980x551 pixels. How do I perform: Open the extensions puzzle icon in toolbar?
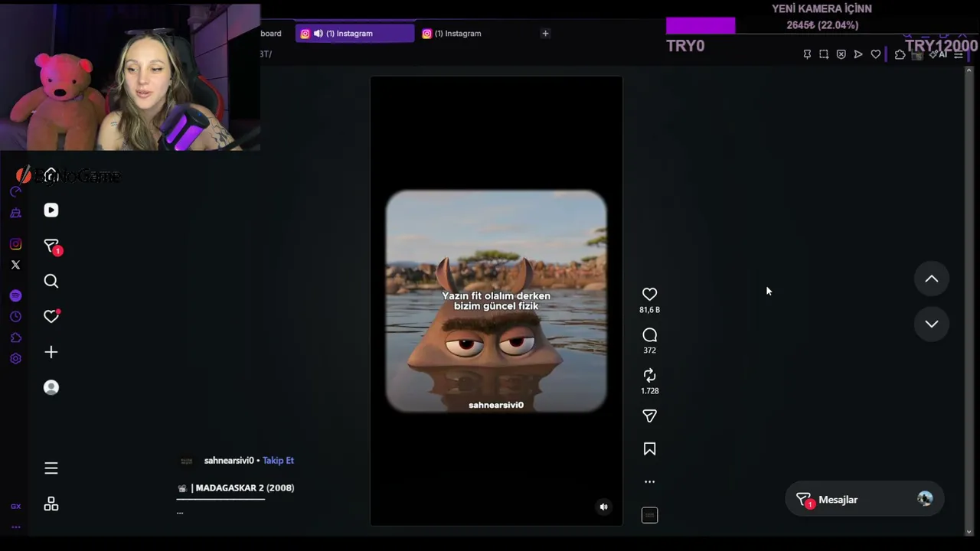click(900, 54)
